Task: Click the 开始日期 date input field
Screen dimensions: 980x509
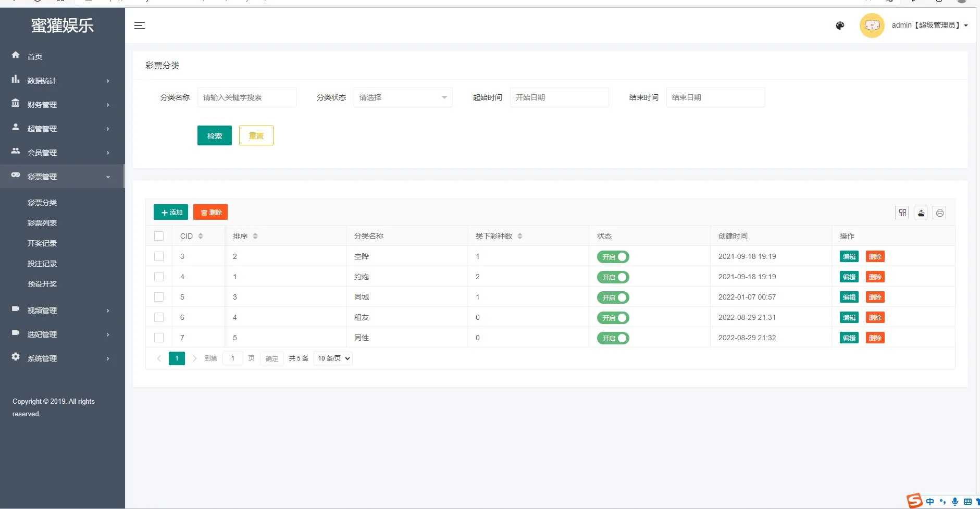Action: tap(559, 97)
